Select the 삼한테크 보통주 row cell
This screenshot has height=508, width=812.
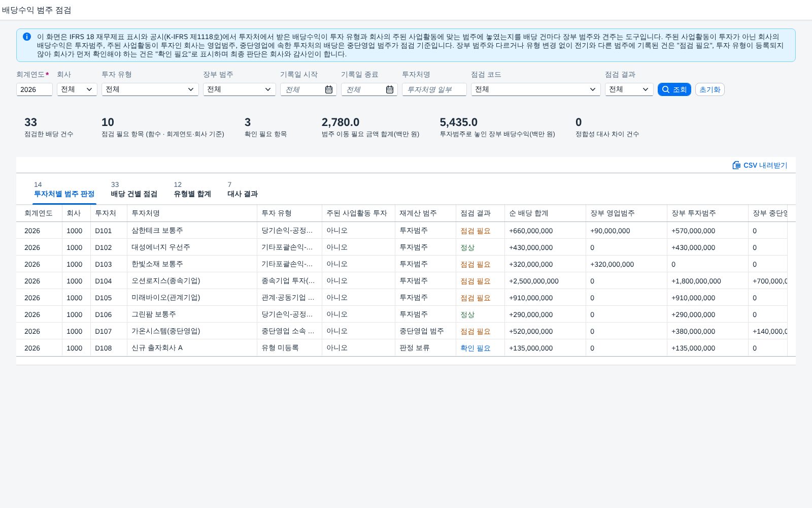tap(192, 231)
